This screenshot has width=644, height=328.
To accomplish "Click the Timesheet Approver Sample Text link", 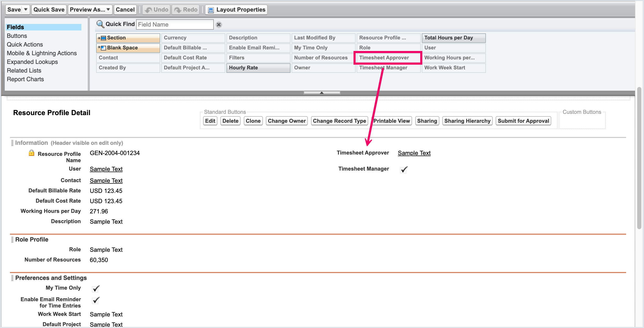I will tap(414, 153).
